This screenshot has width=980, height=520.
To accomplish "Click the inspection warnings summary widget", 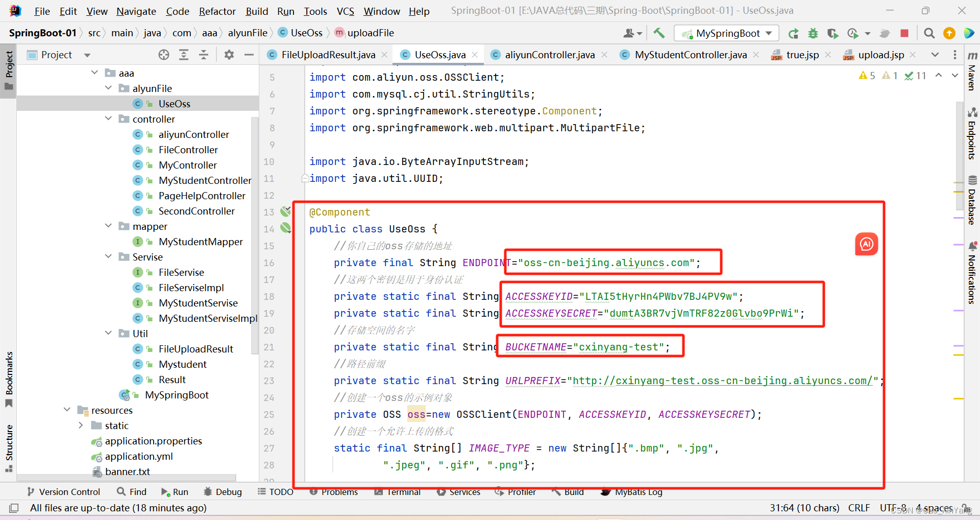I will pos(892,76).
